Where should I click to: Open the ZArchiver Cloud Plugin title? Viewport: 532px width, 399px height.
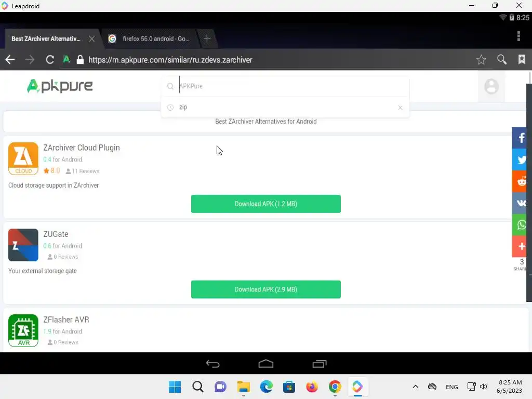point(82,148)
